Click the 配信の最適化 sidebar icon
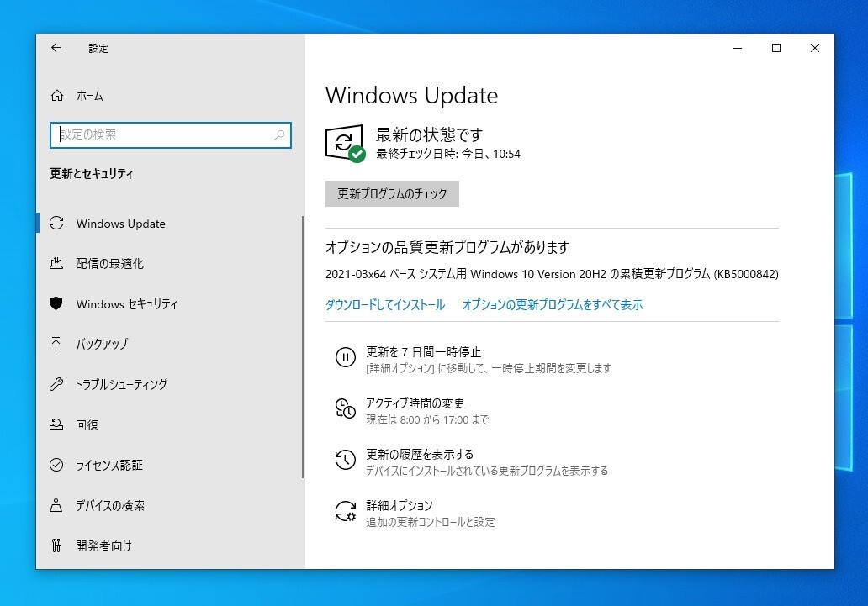 [56, 263]
